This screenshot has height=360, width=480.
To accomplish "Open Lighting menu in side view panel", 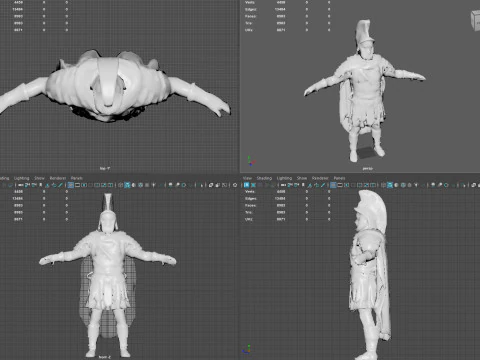I will pyautogui.click(x=284, y=178).
